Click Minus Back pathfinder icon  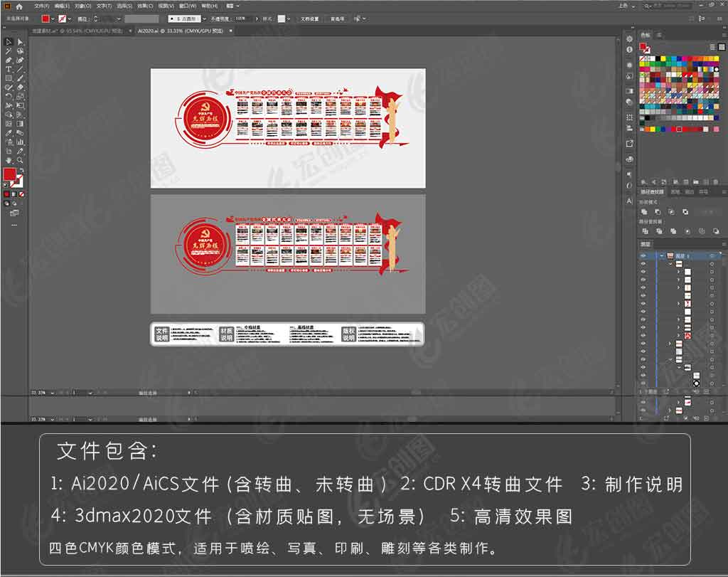click(716, 231)
